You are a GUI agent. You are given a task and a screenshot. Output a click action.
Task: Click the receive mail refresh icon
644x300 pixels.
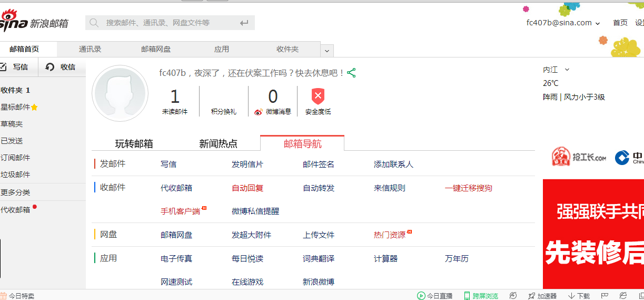point(50,67)
